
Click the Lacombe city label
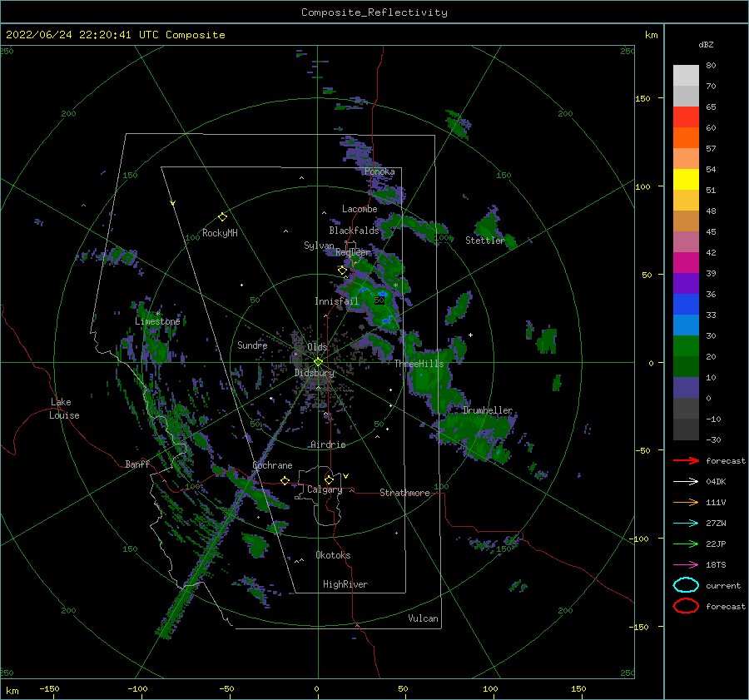pyautogui.click(x=360, y=209)
